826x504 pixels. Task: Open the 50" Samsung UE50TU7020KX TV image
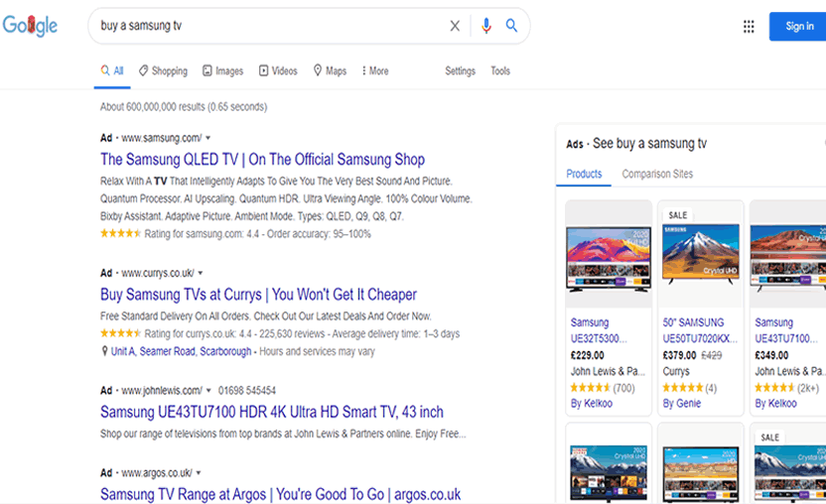701,254
